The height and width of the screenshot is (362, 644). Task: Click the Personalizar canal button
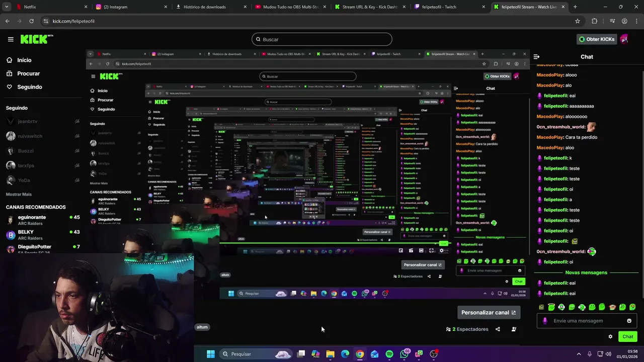(x=489, y=312)
